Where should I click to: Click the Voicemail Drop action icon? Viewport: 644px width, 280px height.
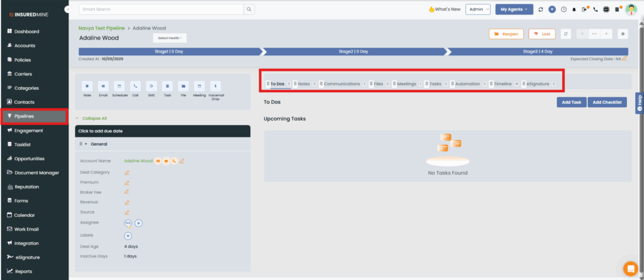(215, 85)
